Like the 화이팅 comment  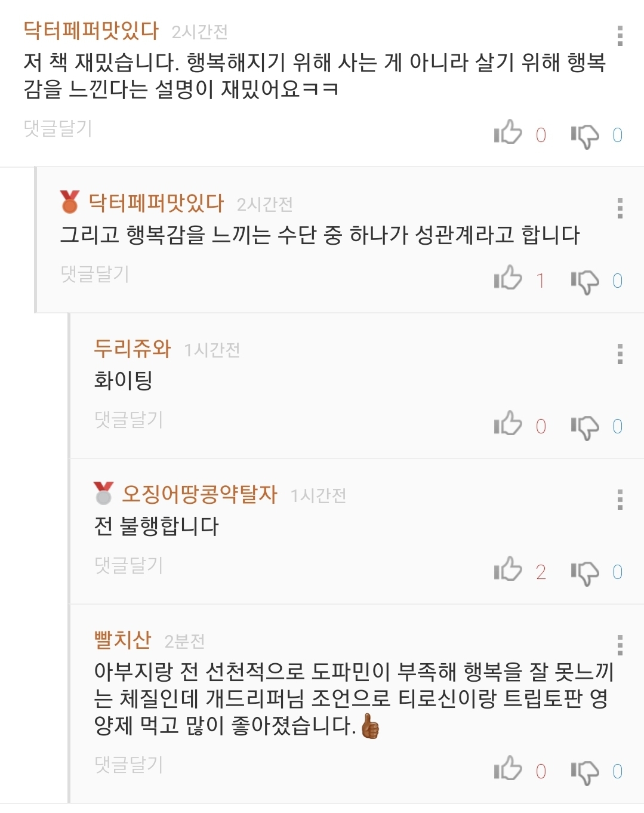coord(508,424)
